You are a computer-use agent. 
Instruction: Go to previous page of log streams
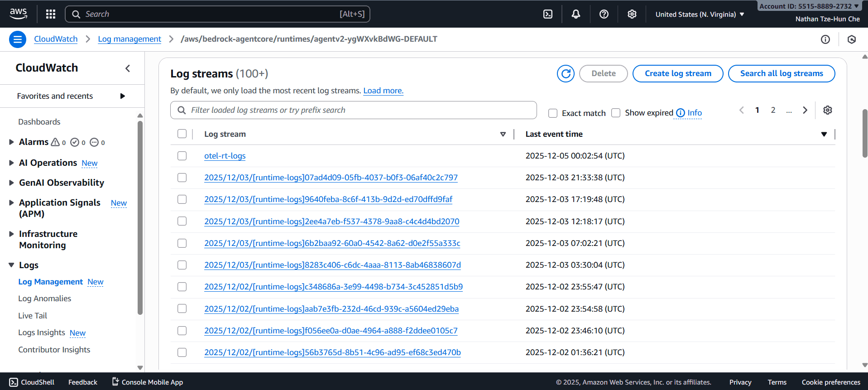pos(742,110)
